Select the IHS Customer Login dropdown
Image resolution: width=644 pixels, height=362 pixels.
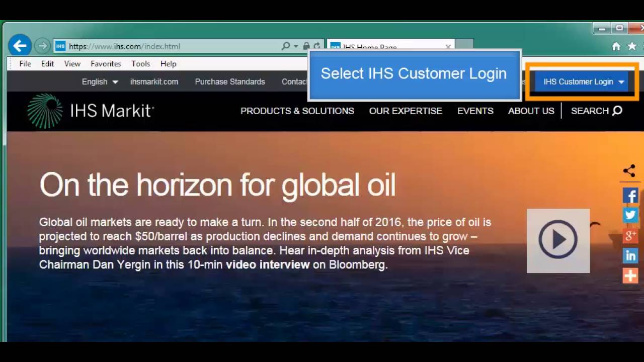pyautogui.click(x=582, y=81)
